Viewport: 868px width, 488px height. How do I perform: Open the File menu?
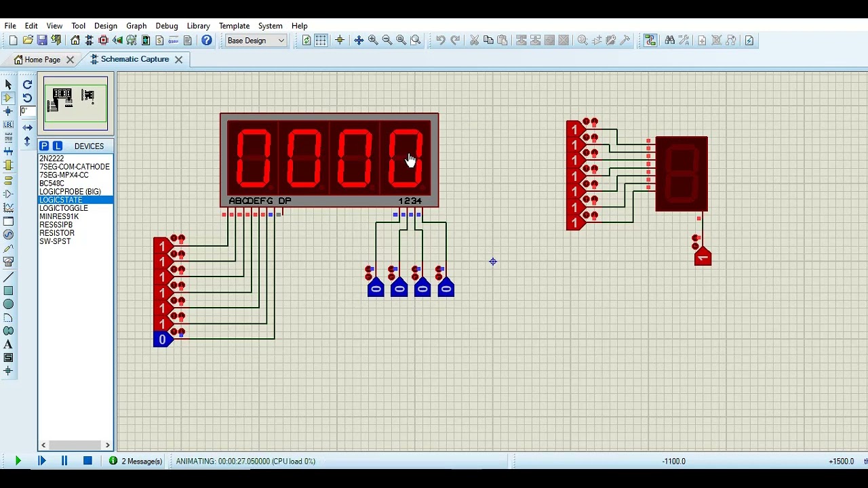tap(10, 26)
